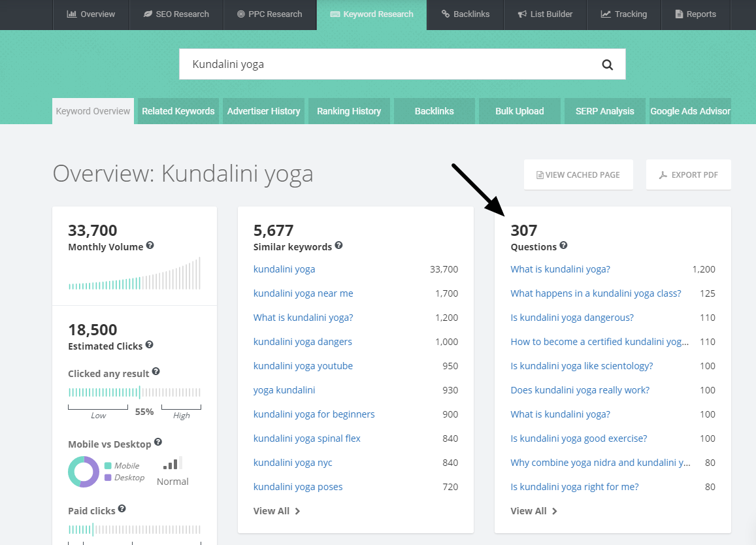This screenshot has width=756, height=545.
Task: Click the Paid clicks gauge bar
Action: coord(135,529)
